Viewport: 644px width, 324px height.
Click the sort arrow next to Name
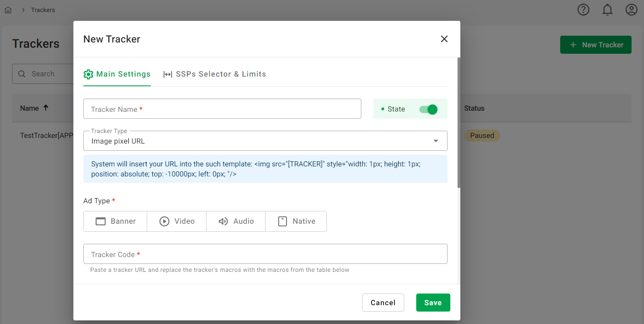[x=46, y=108]
